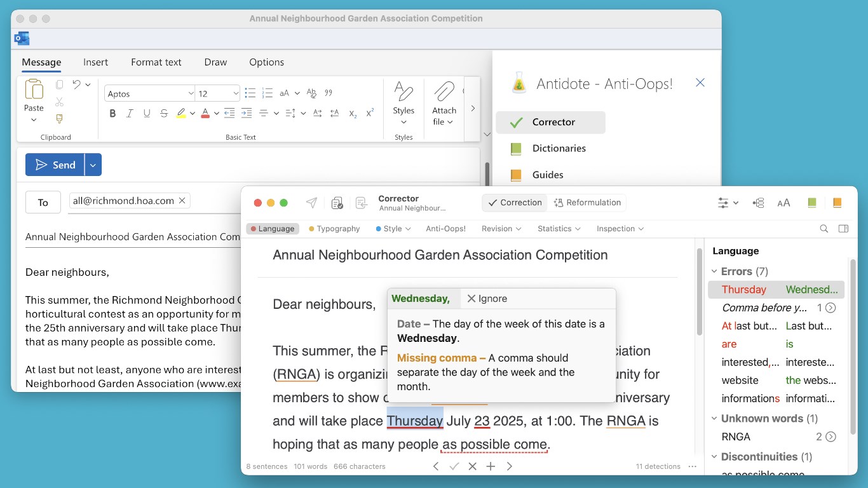Click the To recipients button
Image resolution: width=868 pixels, height=488 pixels.
pyautogui.click(x=43, y=202)
